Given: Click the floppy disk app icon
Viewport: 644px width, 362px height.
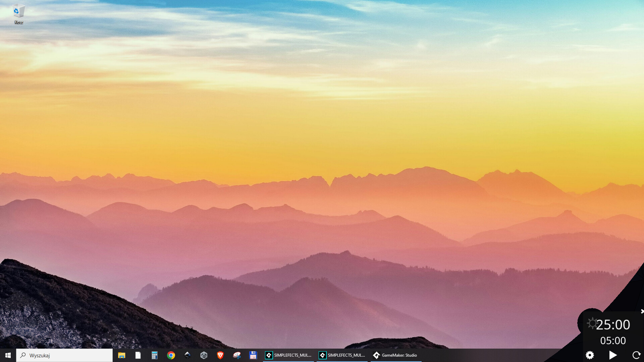Looking at the screenshot, I should coord(253,355).
